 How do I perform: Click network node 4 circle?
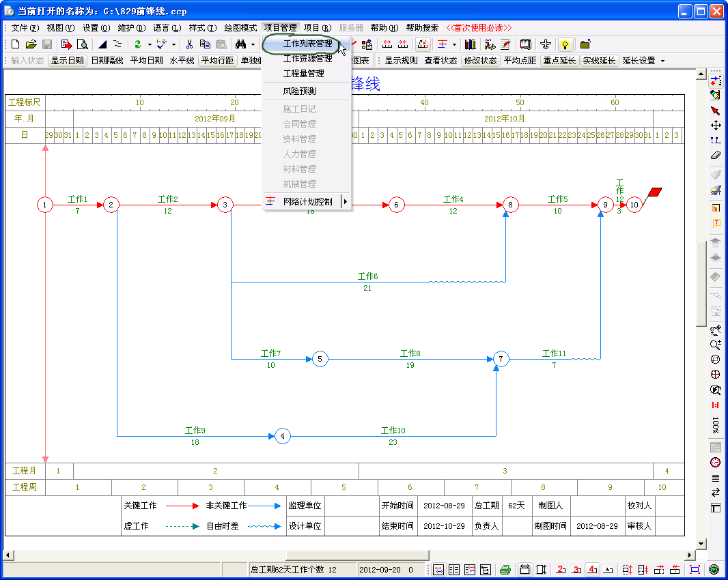point(282,436)
